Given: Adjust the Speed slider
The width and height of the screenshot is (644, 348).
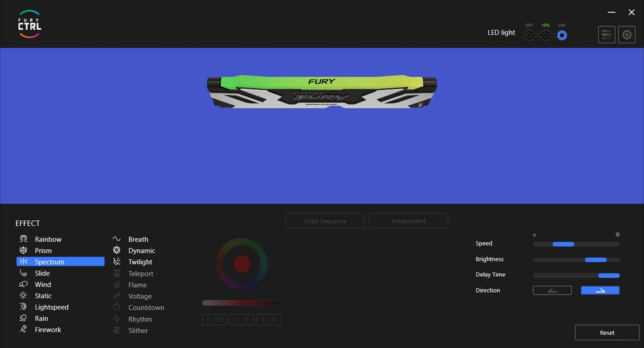Looking at the screenshot, I should (576, 244).
